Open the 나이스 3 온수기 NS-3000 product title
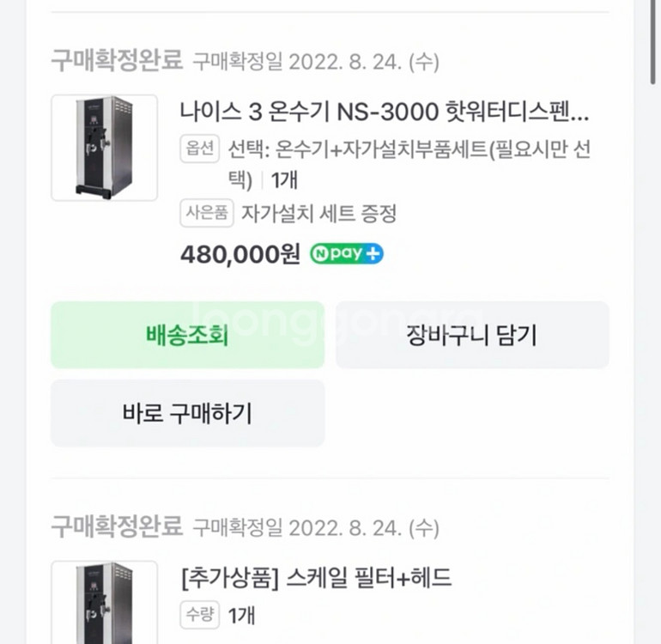Viewport: 661px width, 644px height. click(385, 112)
